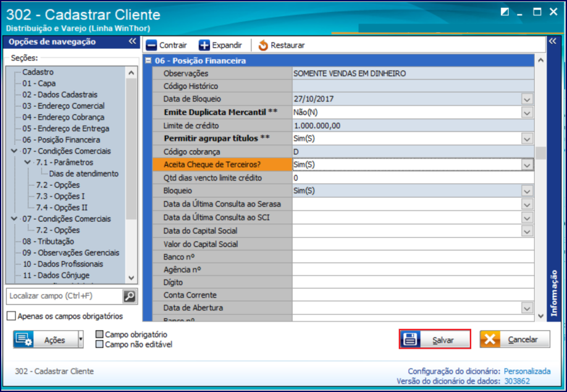Open the Personalizada dictionary configuration link
Viewport: 567px width, 392px height.
click(x=527, y=372)
